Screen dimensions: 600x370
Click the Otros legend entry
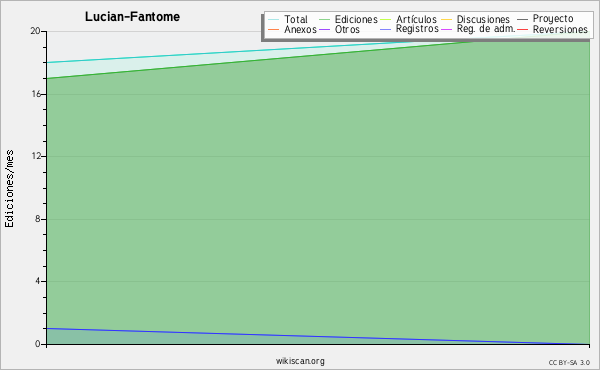(347, 29)
